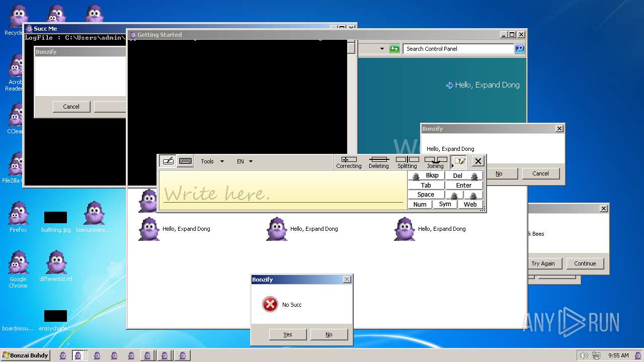Screen dimensions: 644x362
Task: Switch to the on-screen keyboard mode
Action: pos(185,161)
